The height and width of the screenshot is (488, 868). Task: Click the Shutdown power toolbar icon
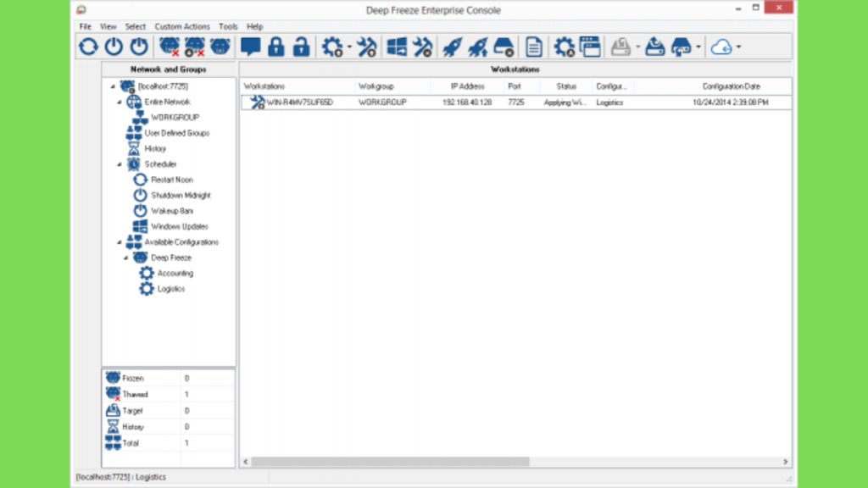click(114, 47)
